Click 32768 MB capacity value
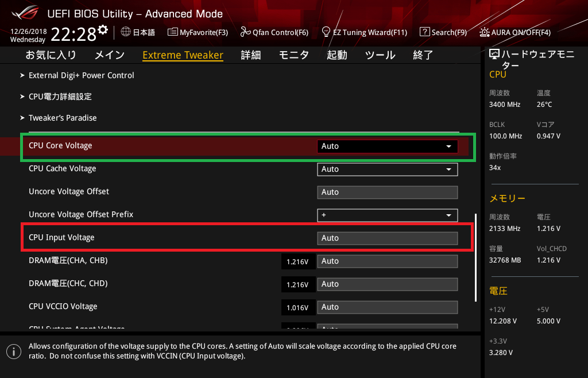Viewport: 588px width, 378px height. tap(505, 260)
